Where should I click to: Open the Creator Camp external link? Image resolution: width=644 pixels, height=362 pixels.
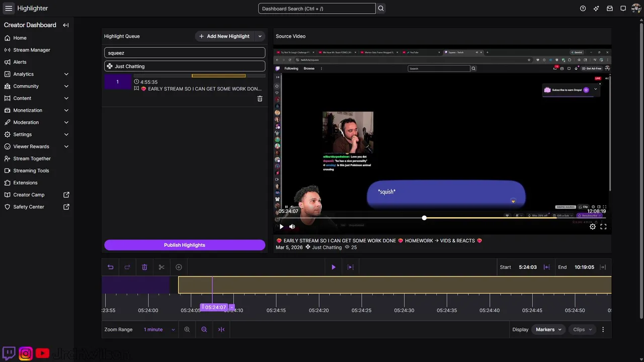tap(37, 195)
